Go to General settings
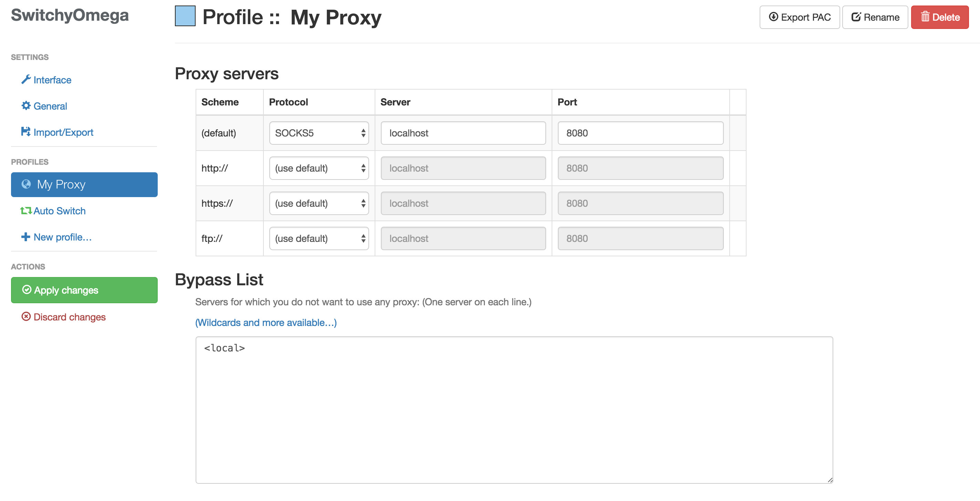 pos(50,106)
